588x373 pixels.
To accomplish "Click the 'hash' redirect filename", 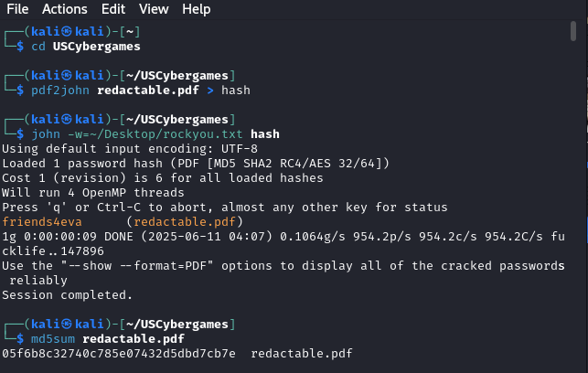I will coord(236,91).
